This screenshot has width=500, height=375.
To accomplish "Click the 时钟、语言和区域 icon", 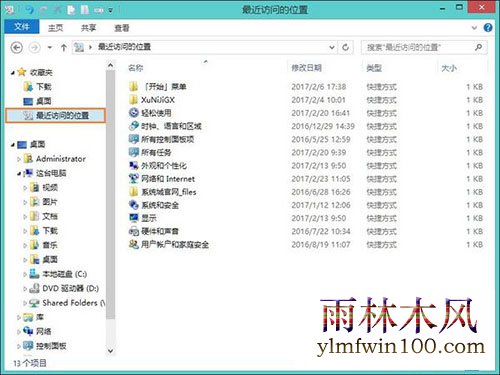I will pyautogui.click(x=133, y=126).
